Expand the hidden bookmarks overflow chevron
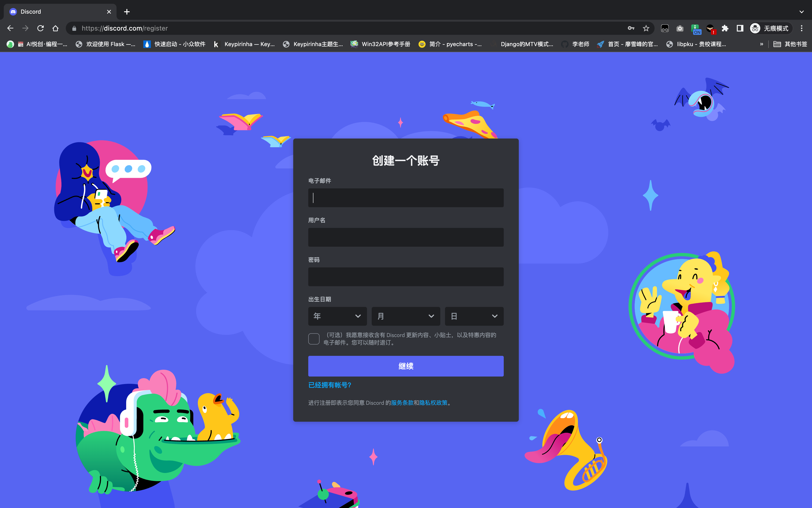 (762, 44)
